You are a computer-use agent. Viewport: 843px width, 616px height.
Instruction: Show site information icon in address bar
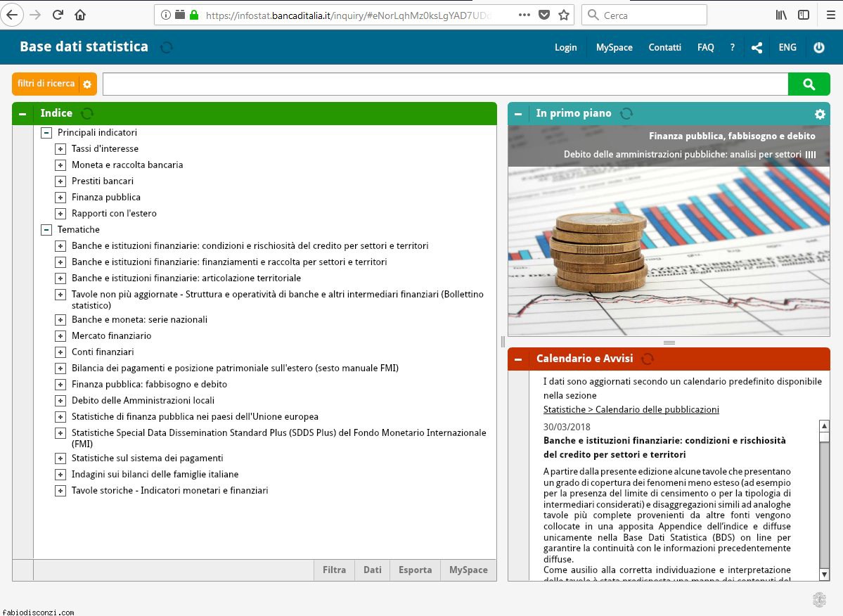[166, 15]
